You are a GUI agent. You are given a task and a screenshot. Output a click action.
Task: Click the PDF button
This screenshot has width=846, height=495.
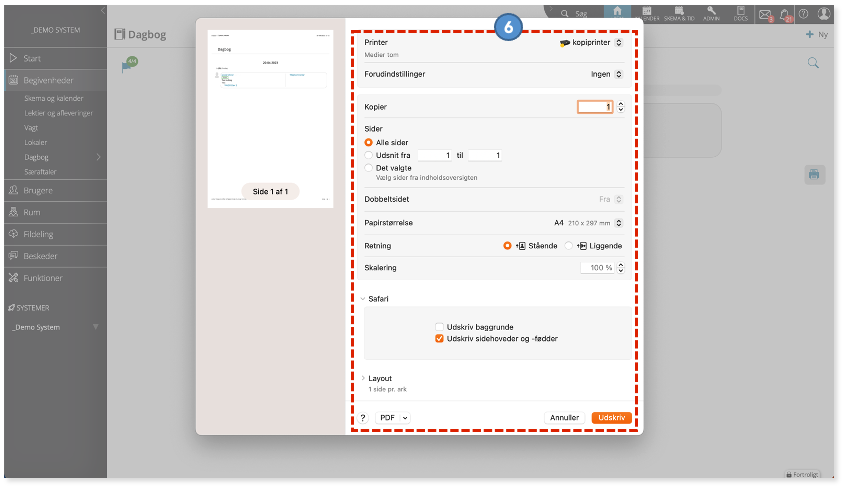pos(387,418)
